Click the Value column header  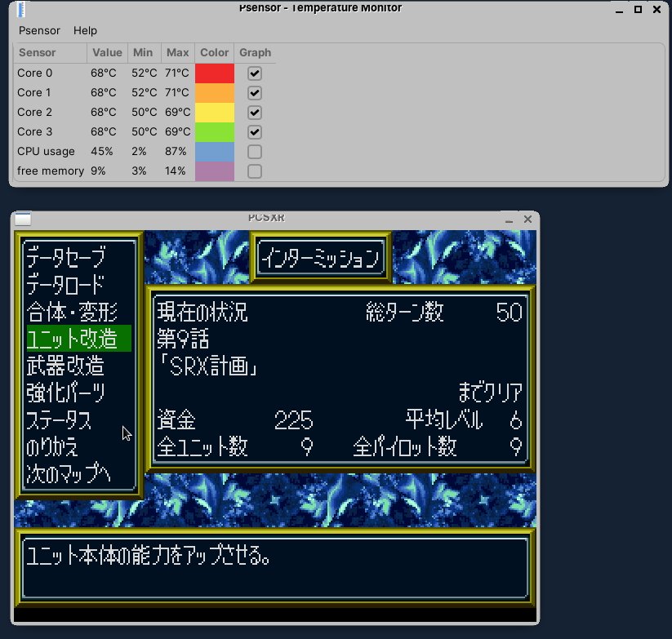click(107, 53)
